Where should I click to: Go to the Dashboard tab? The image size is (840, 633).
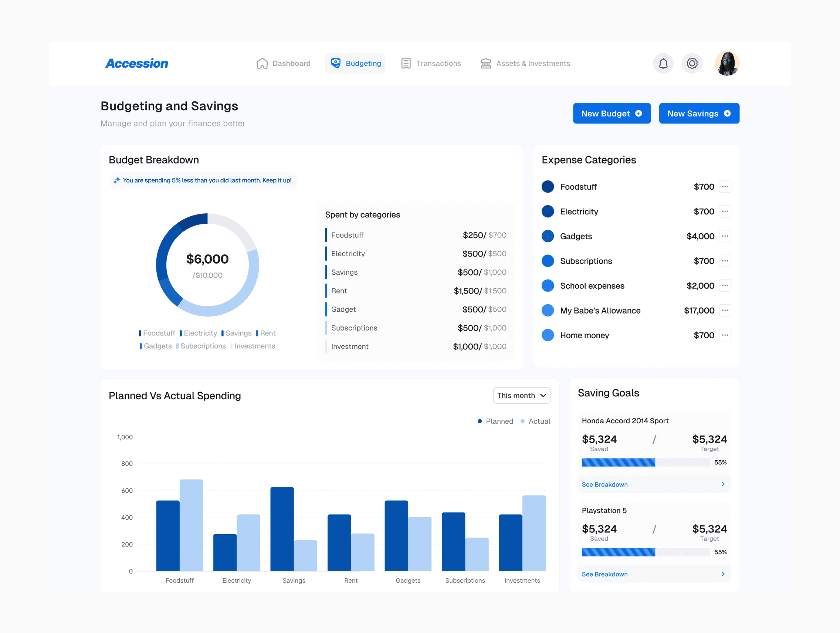284,64
